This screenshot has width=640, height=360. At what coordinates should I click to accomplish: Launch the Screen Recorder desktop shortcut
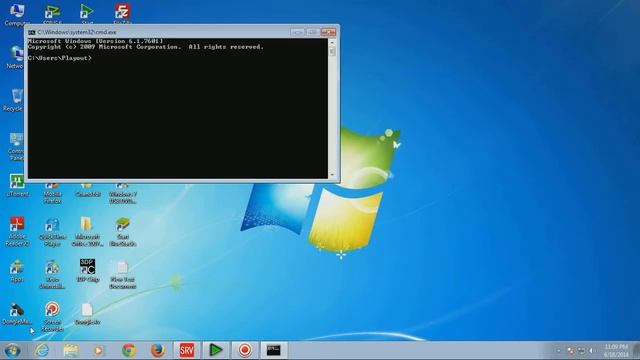coord(52,316)
